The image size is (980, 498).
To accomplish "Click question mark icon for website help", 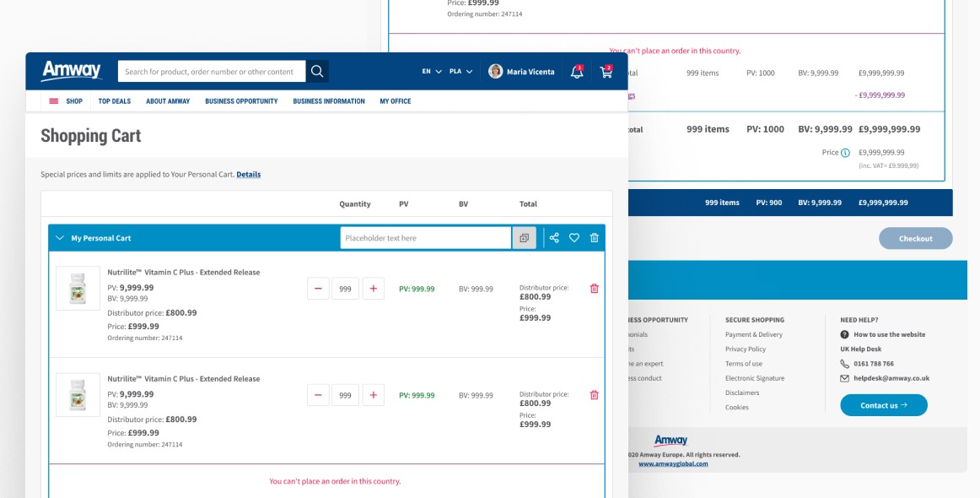I will [844, 335].
